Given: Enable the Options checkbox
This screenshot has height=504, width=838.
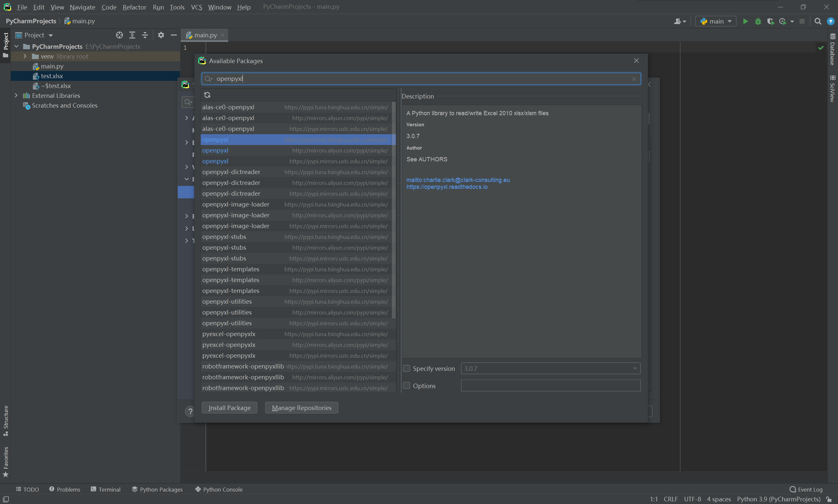Looking at the screenshot, I should [x=406, y=386].
